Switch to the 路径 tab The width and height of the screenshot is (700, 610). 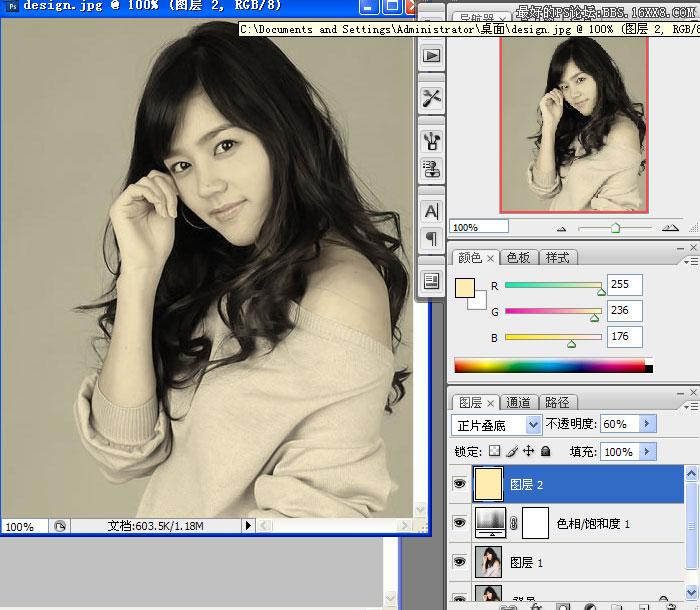[x=558, y=403]
